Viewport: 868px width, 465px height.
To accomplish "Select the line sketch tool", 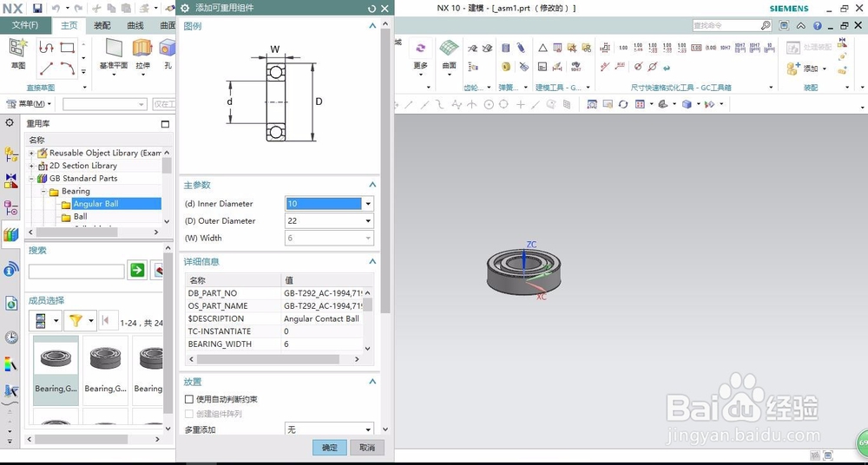I will click(x=47, y=69).
